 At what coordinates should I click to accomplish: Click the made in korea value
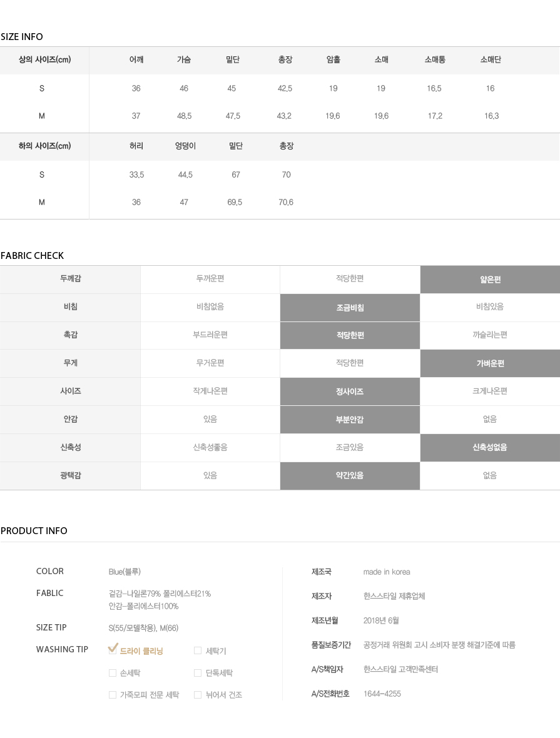[387, 572]
